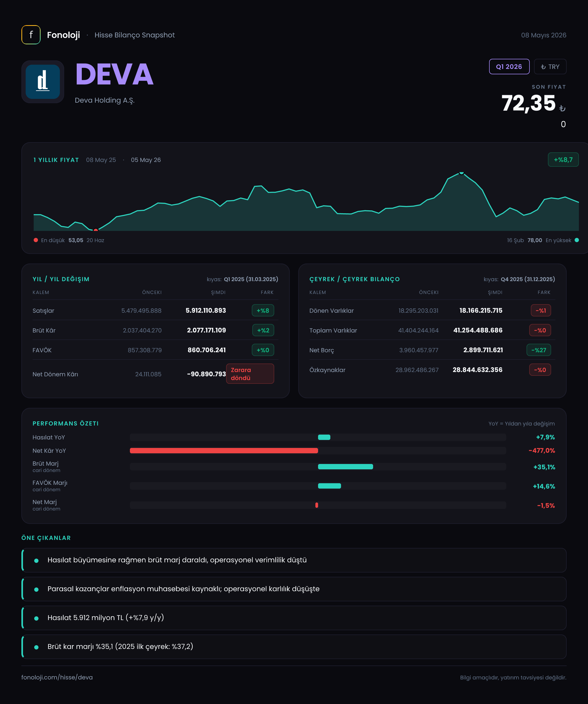588x704 pixels.
Task: Click the '05 May 26' chart end date
Action: point(146,160)
